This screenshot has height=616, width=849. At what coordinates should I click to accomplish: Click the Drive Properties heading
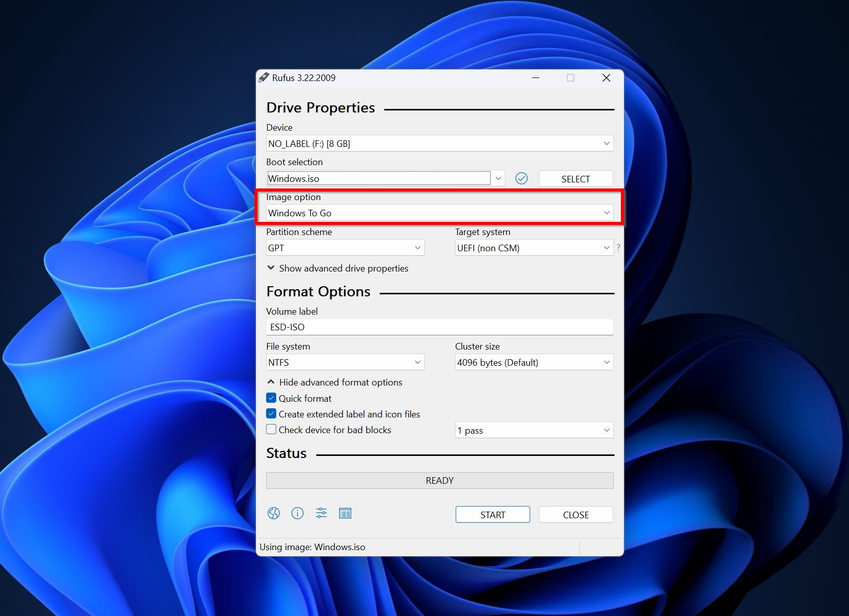coord(320,107)
